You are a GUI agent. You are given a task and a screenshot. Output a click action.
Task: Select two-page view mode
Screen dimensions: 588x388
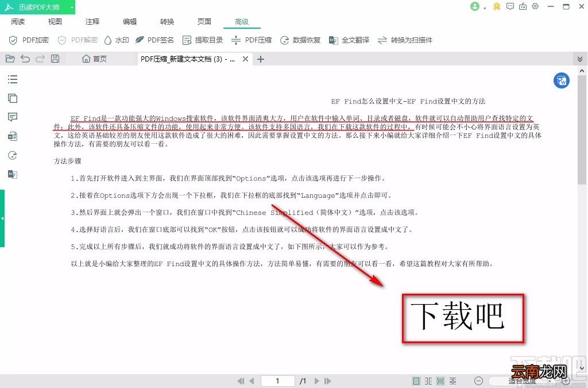tap(428, 381)
